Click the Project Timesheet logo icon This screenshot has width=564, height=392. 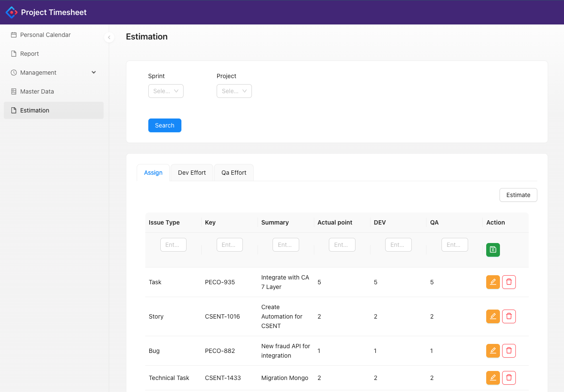11,12
